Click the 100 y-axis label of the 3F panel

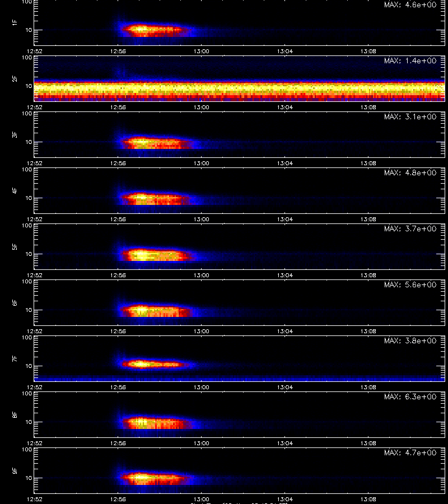(x=27, y=114)
